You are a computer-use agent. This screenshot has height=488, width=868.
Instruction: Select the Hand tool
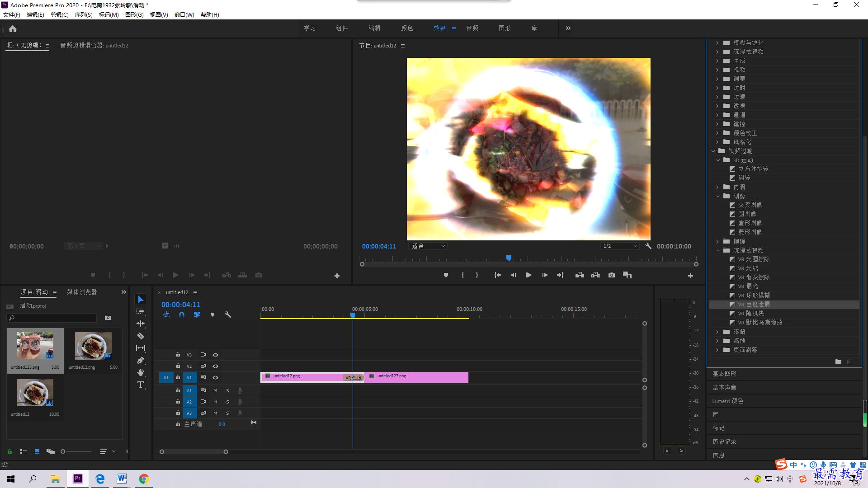141,372
